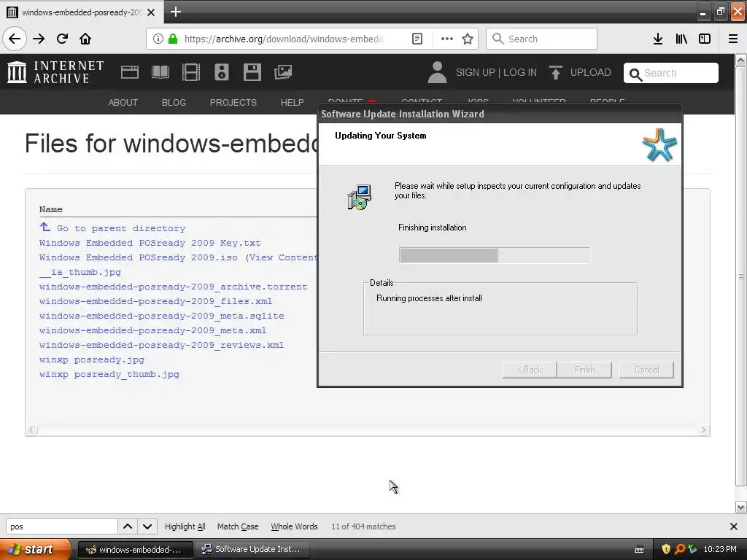Click the Internet Archive logo
747x560 pixels.
coord(55,72)
